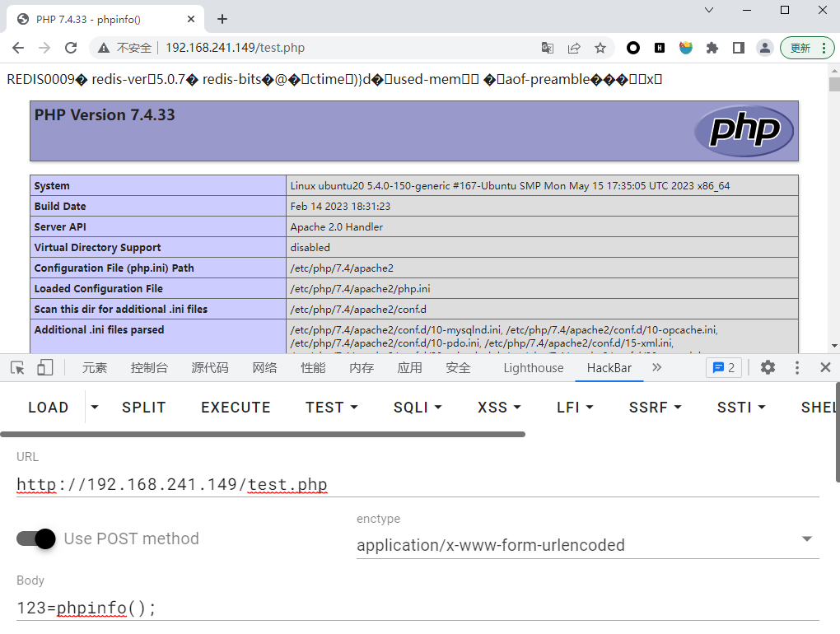The width and height of the screenshot is (840, 634).
Task: Switch to the 元素 DevTools tab
Action: (x=94, y=368)
